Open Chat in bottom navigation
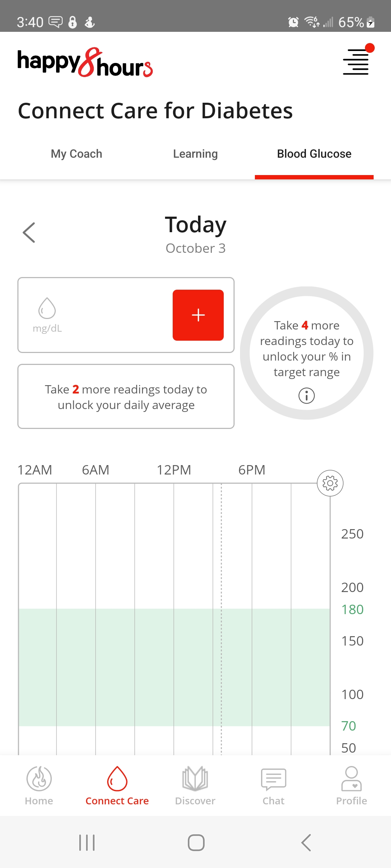This screenshot has width=391, height=868. [274, 786]
